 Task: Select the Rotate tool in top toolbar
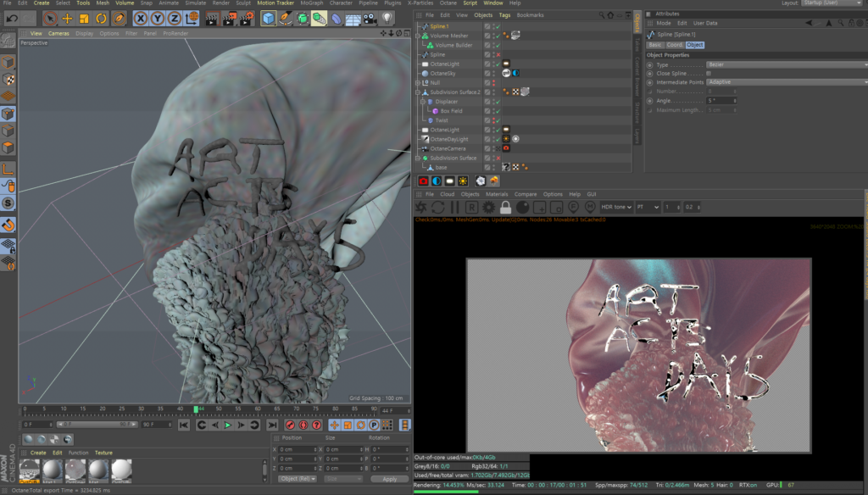pyautogui.click(x=102, y=18)
